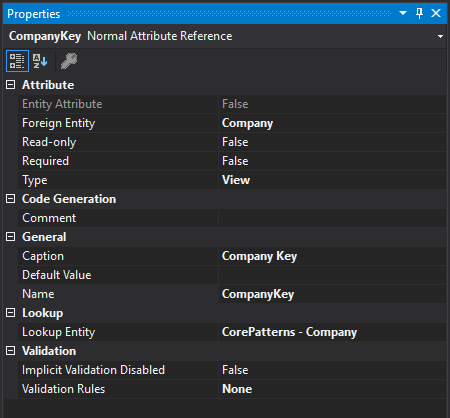Select the Entity Attribute property row
The height and width of the screenshot is (418, 450).
tap(232, 104)
